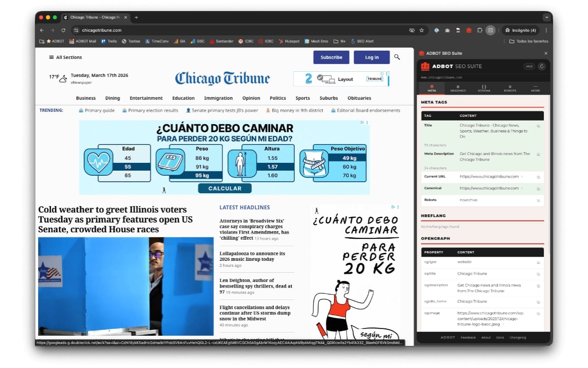Copy the Current URL value

point(538,177)
